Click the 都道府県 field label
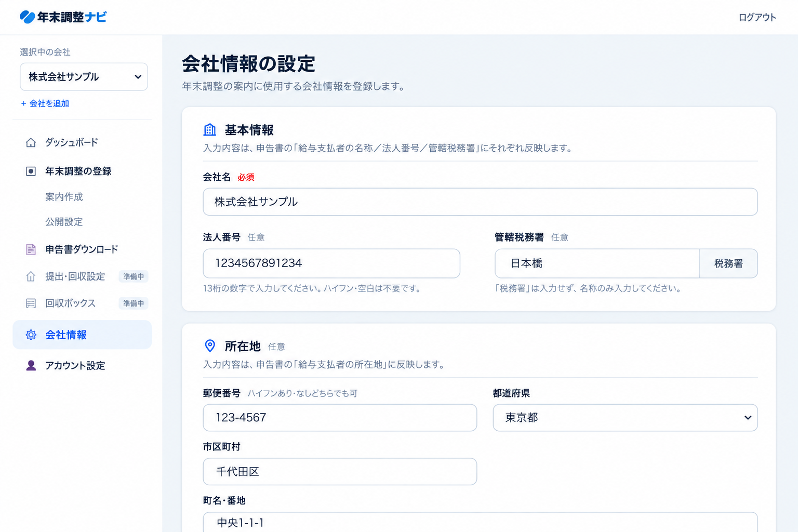This screenshot has height=532, width=798. click(x=511, y=393)
